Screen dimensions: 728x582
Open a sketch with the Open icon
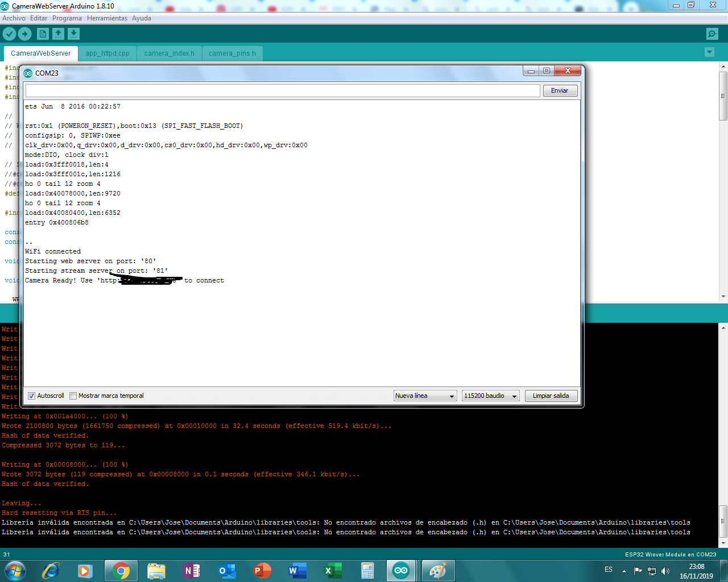(x=58, y=34)
